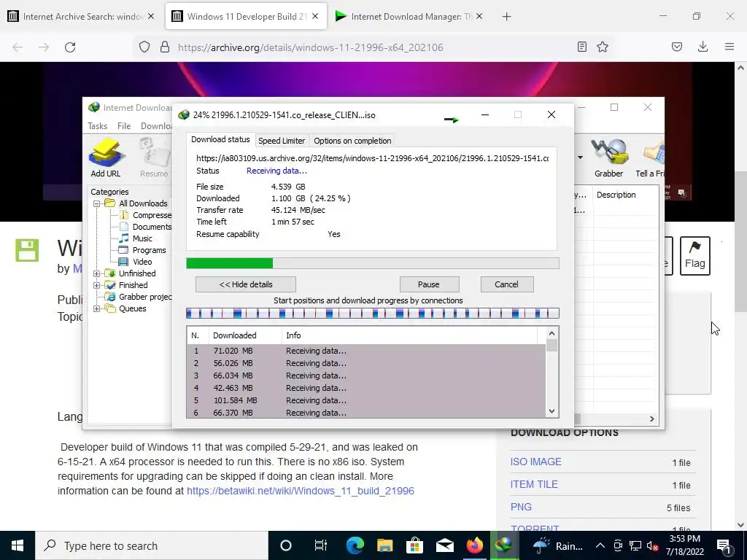This screenshot has height=560, width=747.
Task: Click the Firefox address bar URL
Action: coord(311,47)
